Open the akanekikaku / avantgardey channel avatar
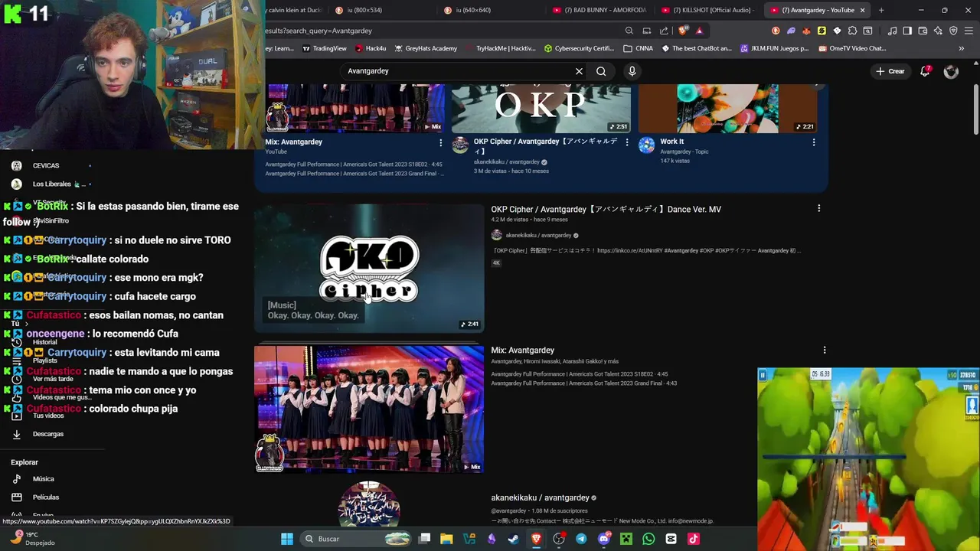 369,505
